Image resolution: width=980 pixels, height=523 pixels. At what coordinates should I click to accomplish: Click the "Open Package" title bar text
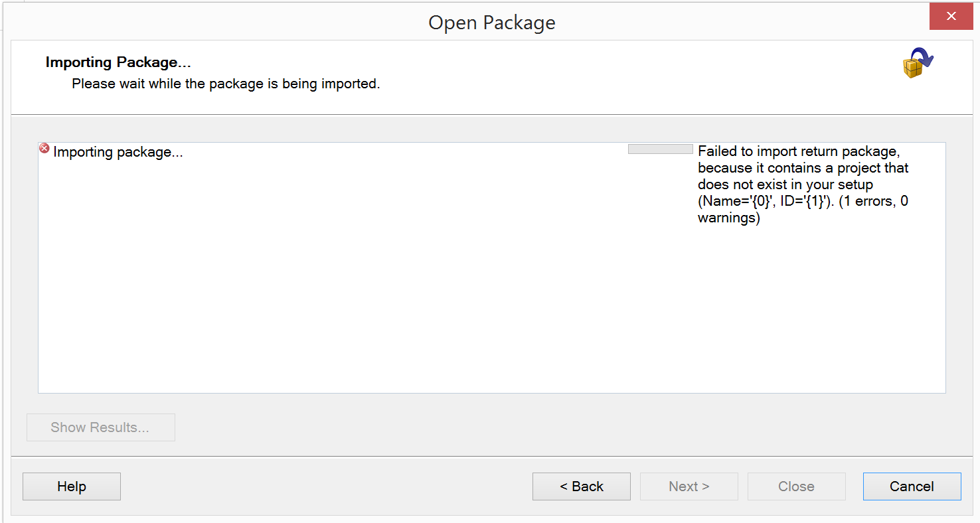pos(491,23)
